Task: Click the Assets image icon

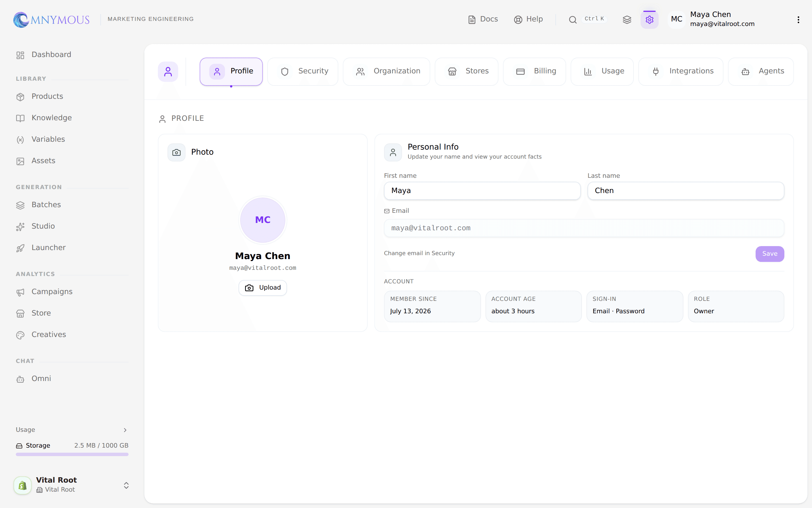Action: pyautogui.click(x=21, y=161)
